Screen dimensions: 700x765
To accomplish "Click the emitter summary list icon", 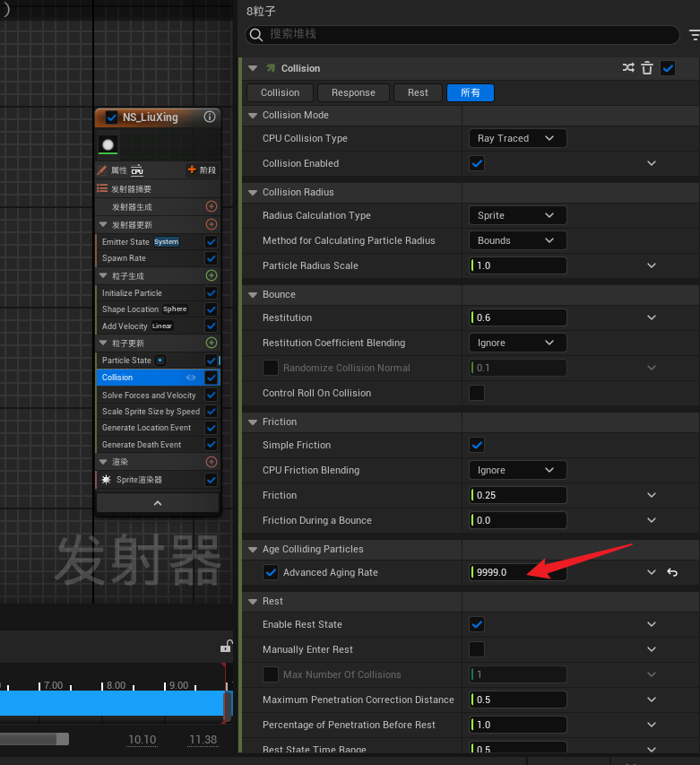I will click(x=102, y=188).
